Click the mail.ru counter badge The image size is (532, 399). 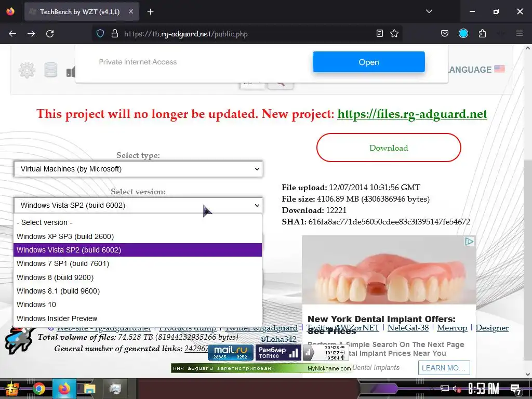pos(230,352)
